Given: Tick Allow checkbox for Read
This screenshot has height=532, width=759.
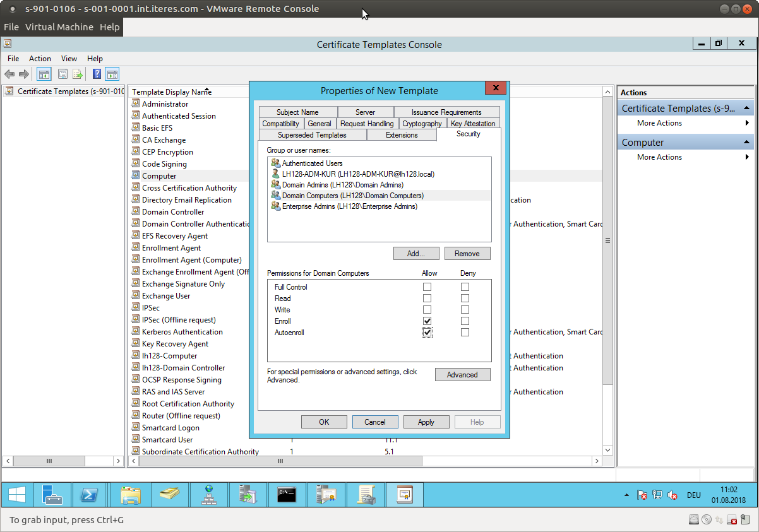Looking at the screenshot, I should [x=427, y=299].
